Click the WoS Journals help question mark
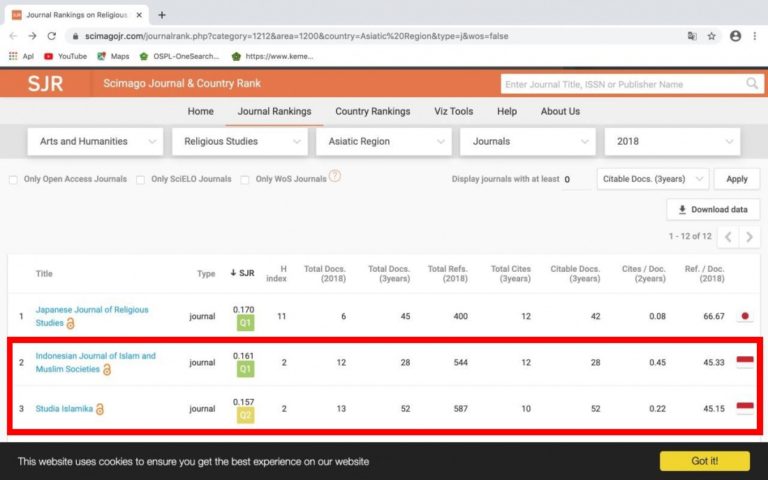Image resolution: width=768 pixels, height=480 pixels. click(x=335, y=176)
